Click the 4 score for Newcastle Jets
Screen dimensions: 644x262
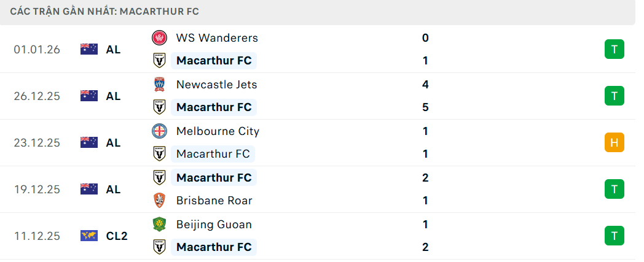click(x=425, y=85)
